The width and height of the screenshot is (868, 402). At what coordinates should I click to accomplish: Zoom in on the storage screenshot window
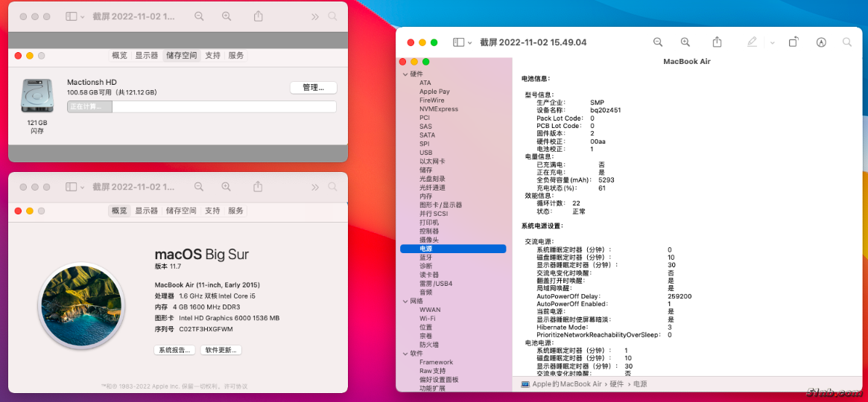tap(226, 16)
